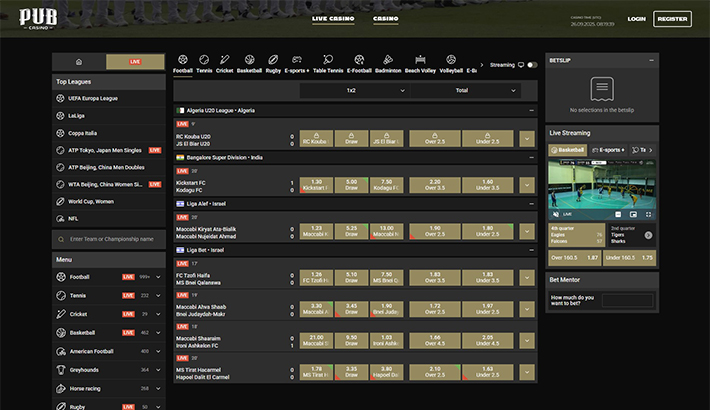This screenshot has width=710, height=410.
Task: Select the Badminton sport icon
Action: pyautogui.click(x=387, y=64)
